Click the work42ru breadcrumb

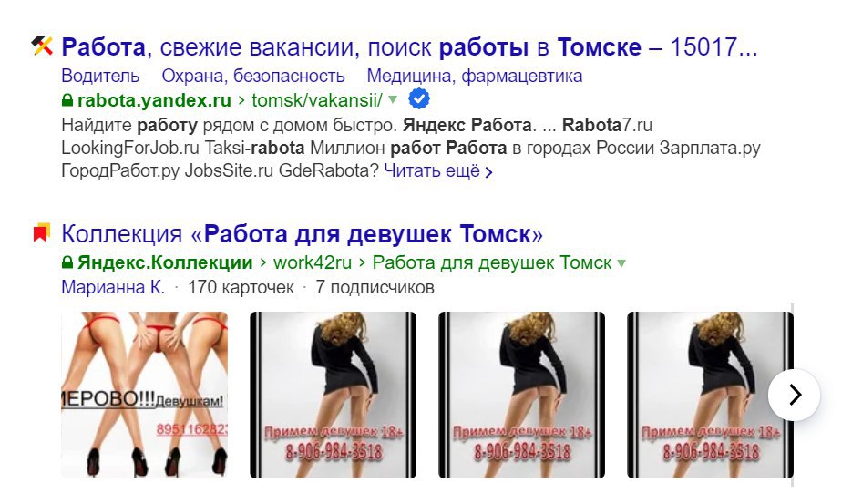pyautogui.click(x=313, y=263)
